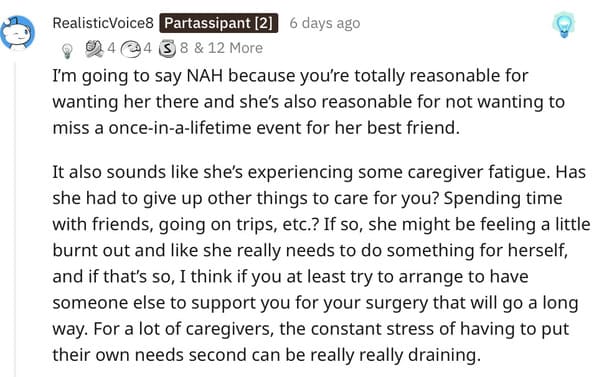Click the word NAH in the comment
599x377 pixels.
[204, 76]
